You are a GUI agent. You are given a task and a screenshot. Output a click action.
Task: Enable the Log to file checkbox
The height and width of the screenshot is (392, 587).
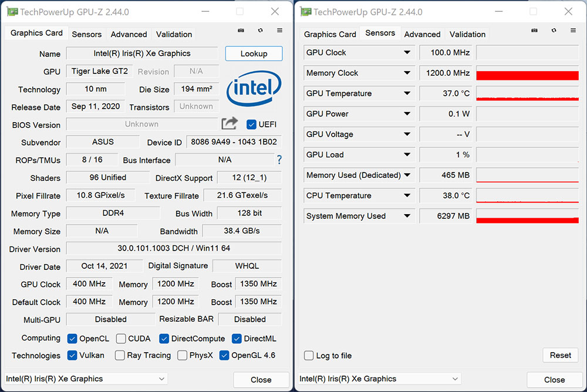coord(309,355)
